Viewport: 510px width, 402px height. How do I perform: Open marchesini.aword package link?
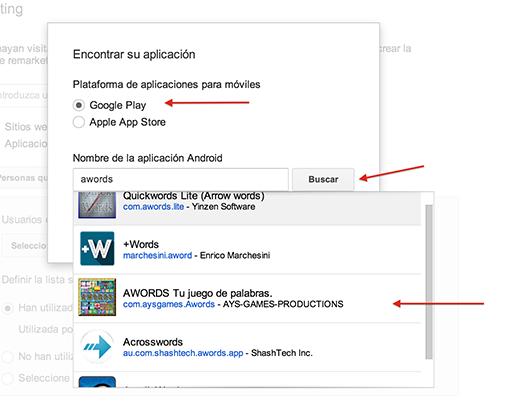[x=157, y=255]
